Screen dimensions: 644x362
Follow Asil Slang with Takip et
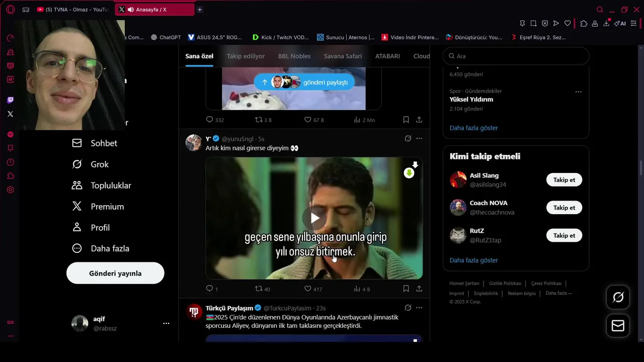[564, 180]
